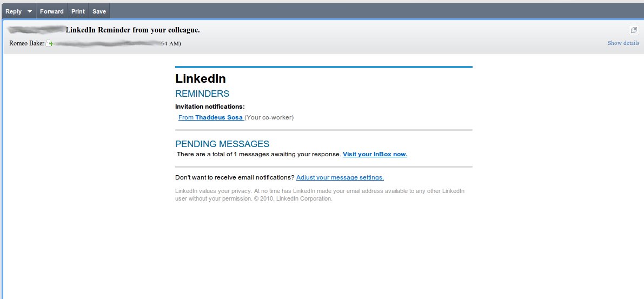The image size is (644, 299).
Task: Save the email message
Action: click(99, 11)
